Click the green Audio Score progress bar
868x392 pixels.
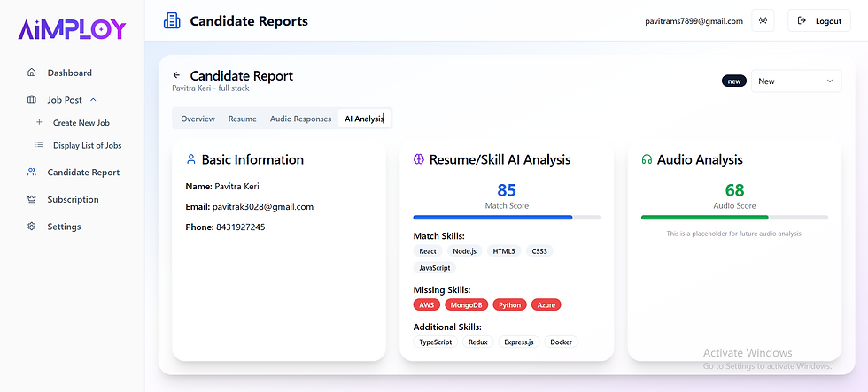[x=734, y=218]
